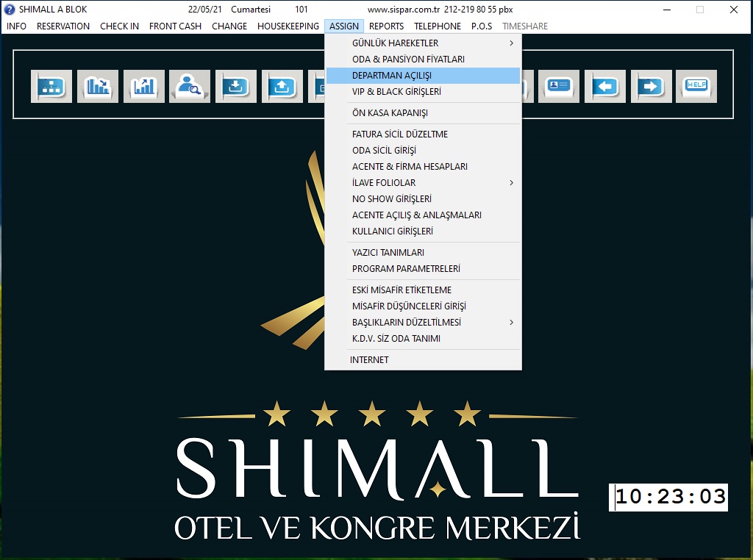Click the question mark app icon in title bar

tap(10, 10)
